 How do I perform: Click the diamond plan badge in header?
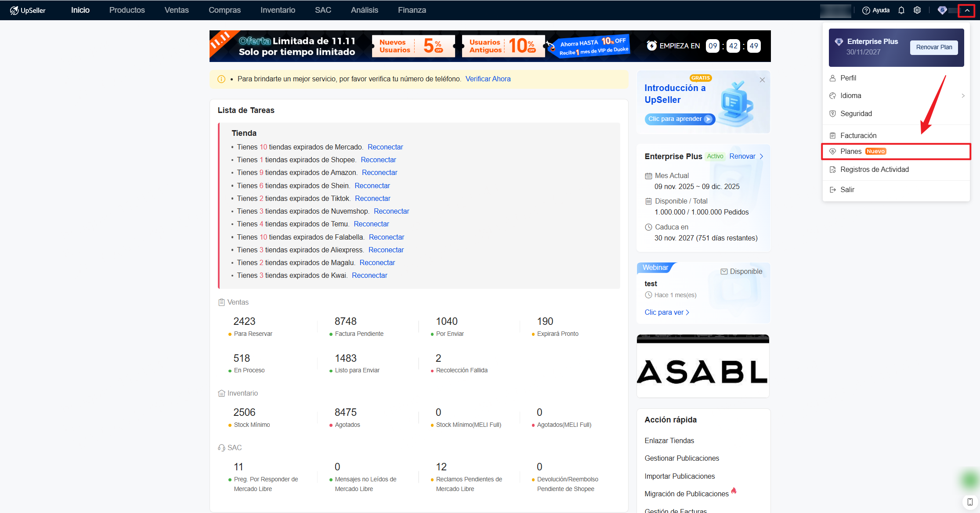click(942, 10)
